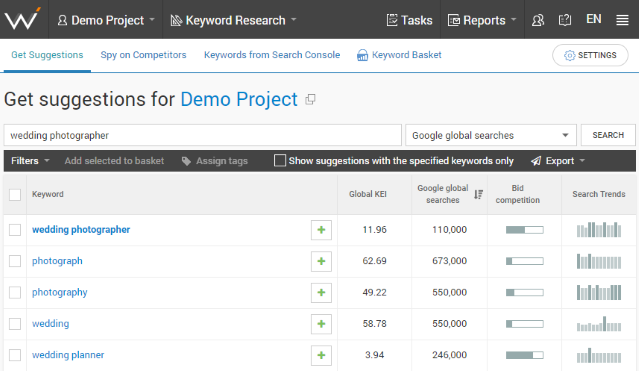The height and width of the screenshot is (371, 639).
Task: Open the 'photograph' keyword link
Action: (57, 261)
